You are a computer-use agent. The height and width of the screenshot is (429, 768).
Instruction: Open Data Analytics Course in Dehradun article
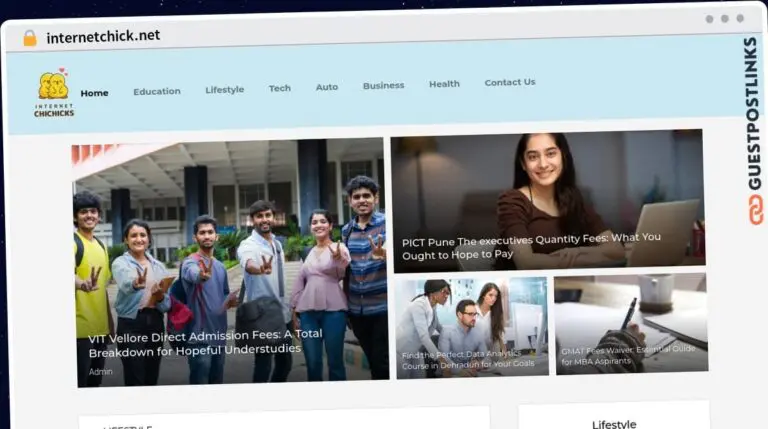tap(468, 360)
